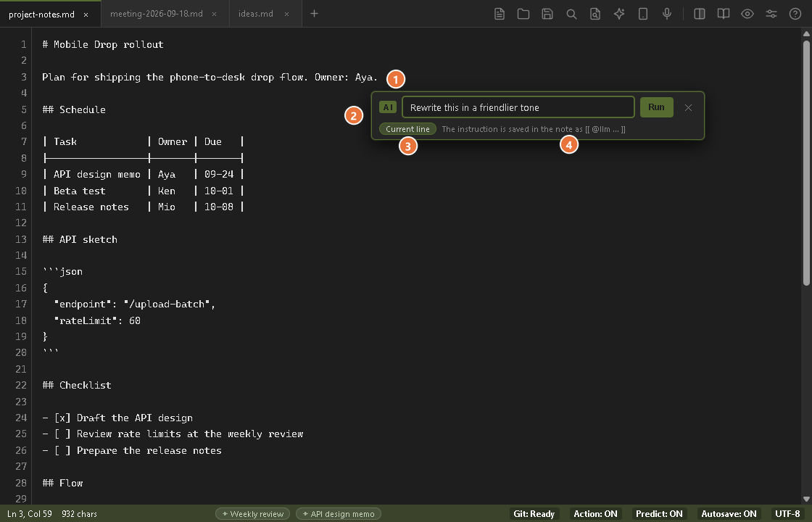Click scrollbar up arrow
This screenshot has height=522, width=812.
806,33
